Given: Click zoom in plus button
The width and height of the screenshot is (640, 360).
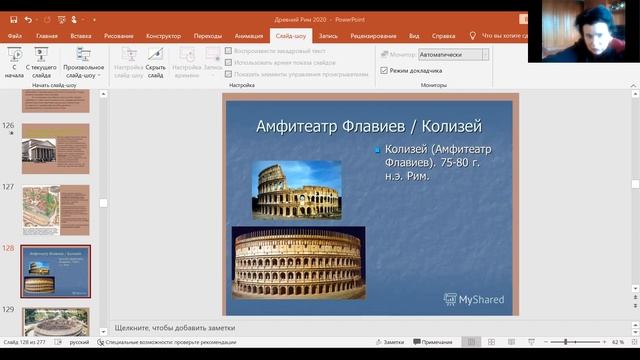Looking at the screenshot, I should tap(604, 342).
